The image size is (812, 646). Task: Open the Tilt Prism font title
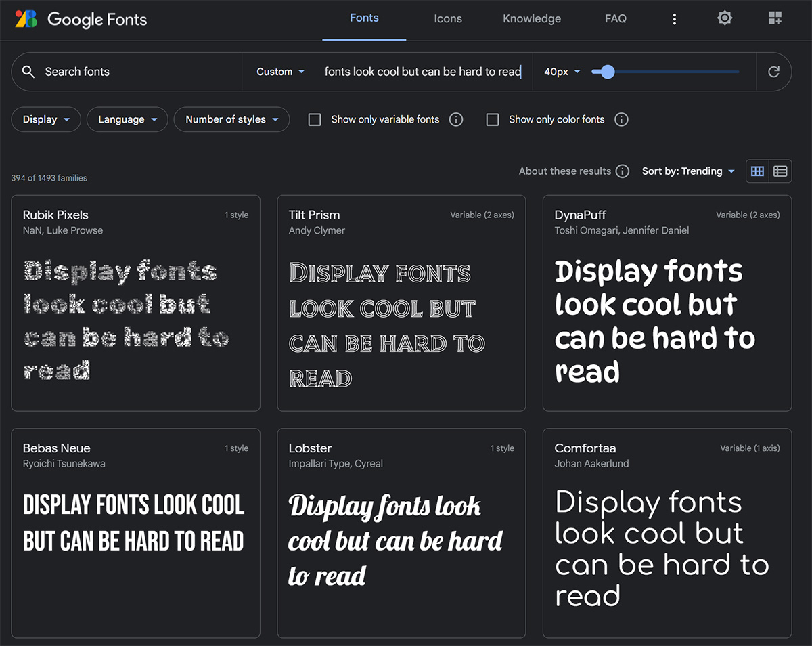314,215
